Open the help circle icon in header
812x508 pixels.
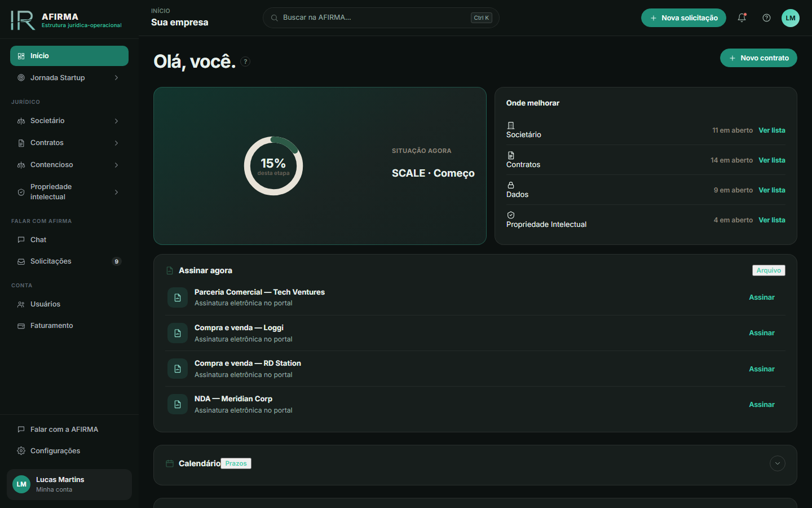click(x=766, y=17)
